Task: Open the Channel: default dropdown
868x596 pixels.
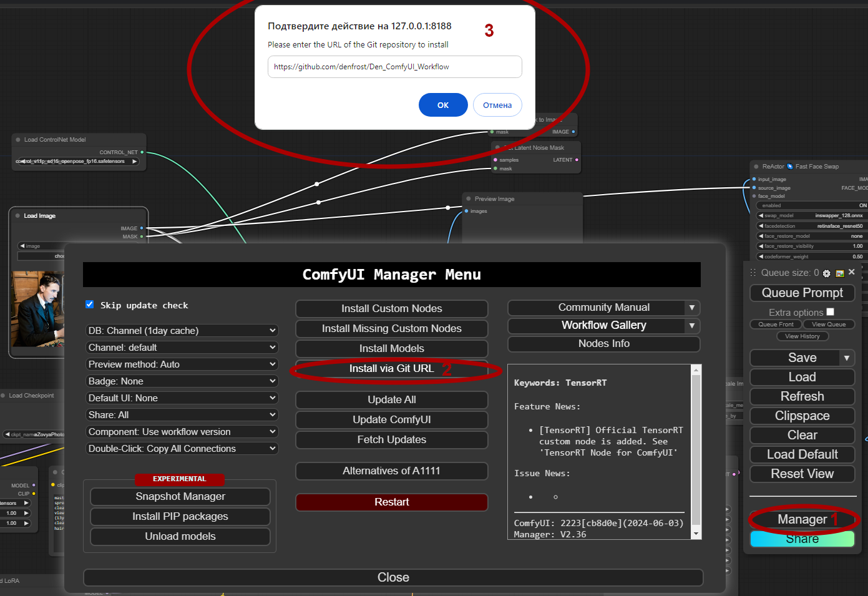Action: (x=182, y=347)
